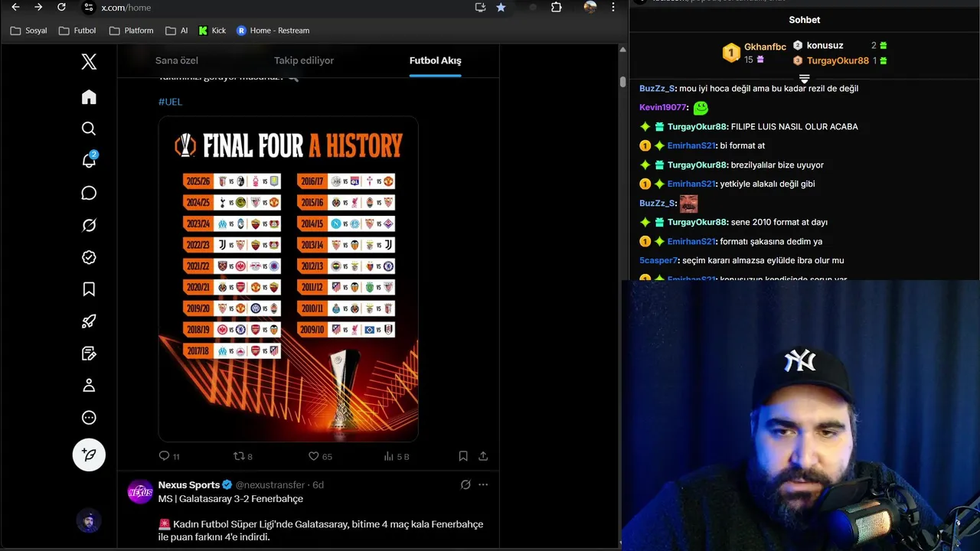Open the search (Explore) icon in sidebar
Image resolution: width=980 pixels, height=551 pixels.
pyautogui.click(x=89, y=129)
